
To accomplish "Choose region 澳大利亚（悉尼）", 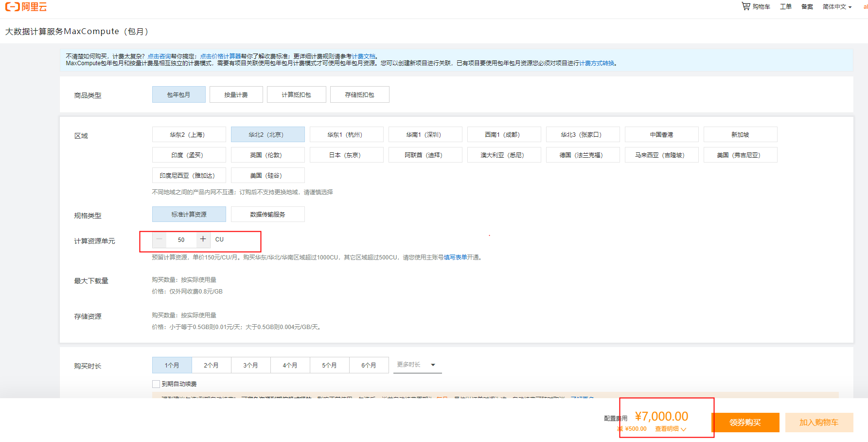I will pyautogui.click(x=504, y=155).
